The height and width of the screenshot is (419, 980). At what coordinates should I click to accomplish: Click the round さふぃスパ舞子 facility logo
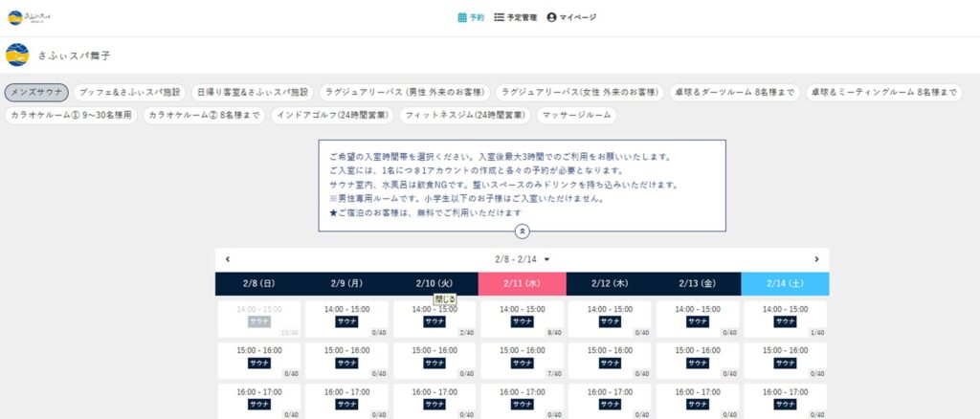(x=17, y=55)
